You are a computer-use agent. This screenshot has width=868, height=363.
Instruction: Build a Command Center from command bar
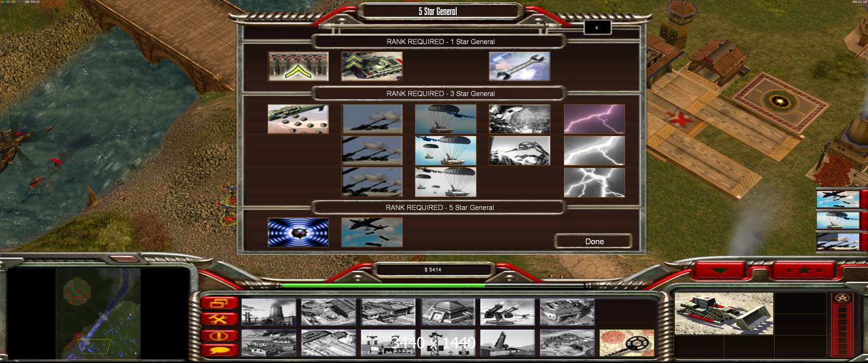567,343
